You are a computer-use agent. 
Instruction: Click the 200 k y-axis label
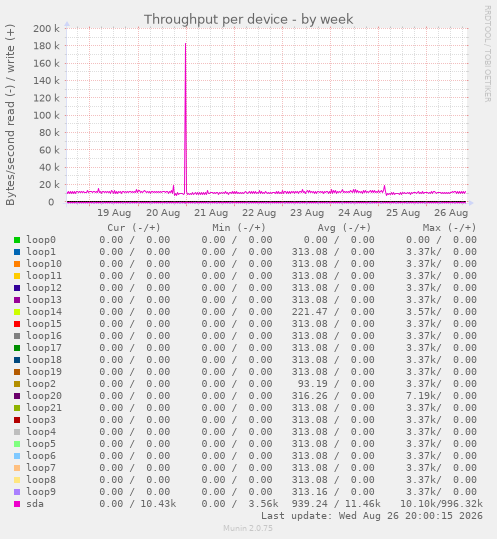point(46,29)
